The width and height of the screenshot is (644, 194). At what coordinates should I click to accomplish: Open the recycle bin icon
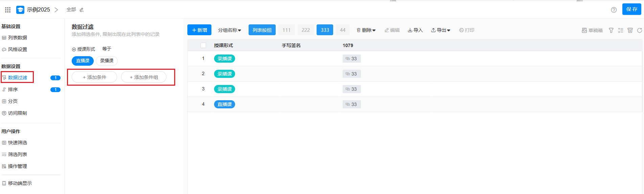coord(630,30)
